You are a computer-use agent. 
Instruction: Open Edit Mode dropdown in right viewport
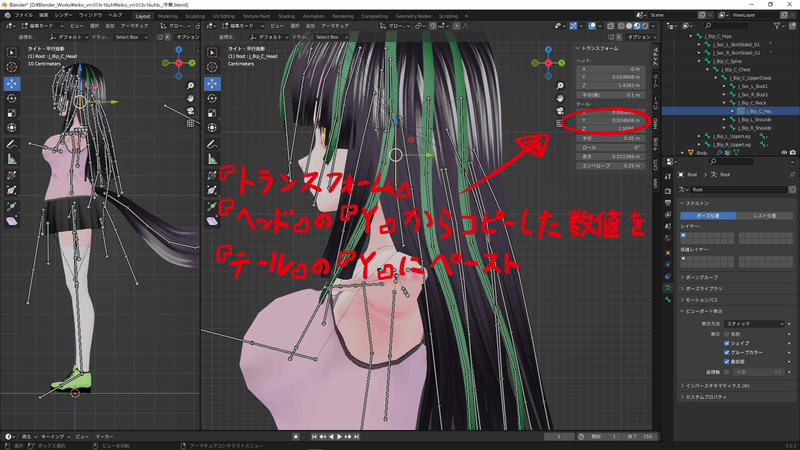243,26
